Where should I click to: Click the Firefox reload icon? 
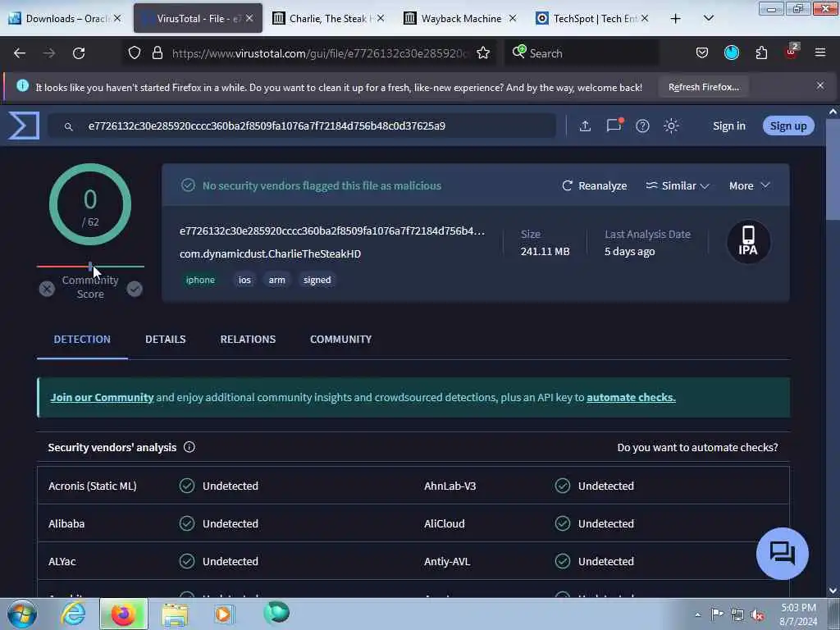click(x=79, y=53)
